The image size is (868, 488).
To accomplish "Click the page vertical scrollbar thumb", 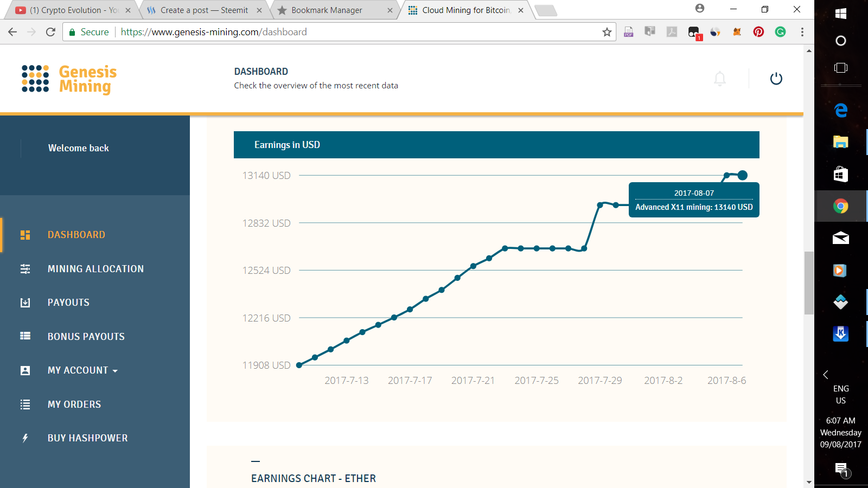I will [809, 283].
